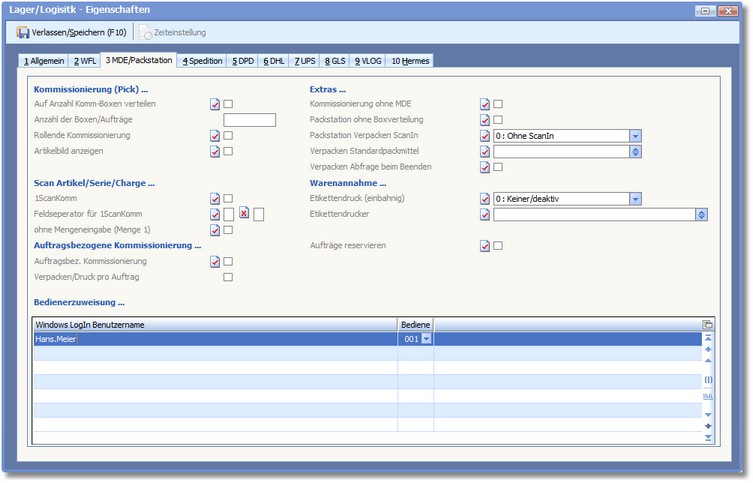Check the Verpacken/Druck pro Auftrag box

point(229,277)
